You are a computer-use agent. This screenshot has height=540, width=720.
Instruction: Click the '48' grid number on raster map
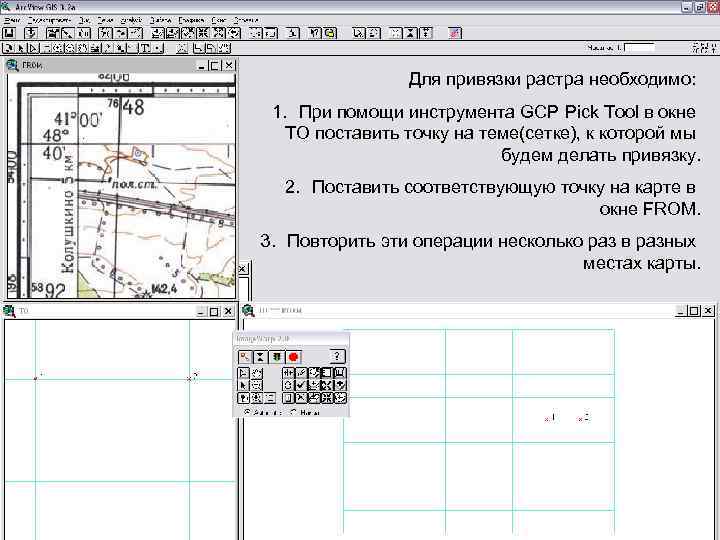(x=133, y=107)
